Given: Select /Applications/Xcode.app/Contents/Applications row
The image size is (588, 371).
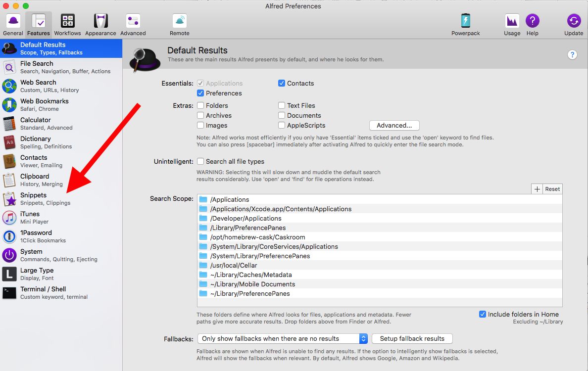Looking at the screenshot, I should point(380,209).
